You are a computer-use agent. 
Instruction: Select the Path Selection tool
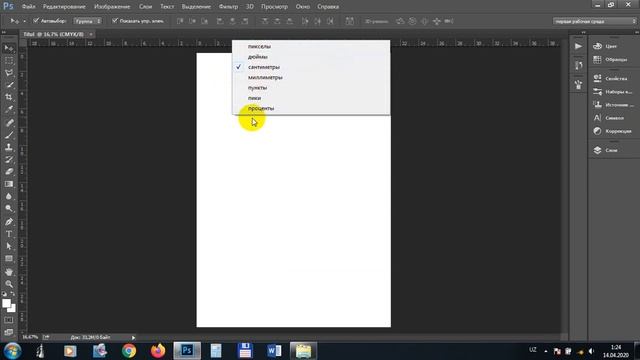(9, 246)
